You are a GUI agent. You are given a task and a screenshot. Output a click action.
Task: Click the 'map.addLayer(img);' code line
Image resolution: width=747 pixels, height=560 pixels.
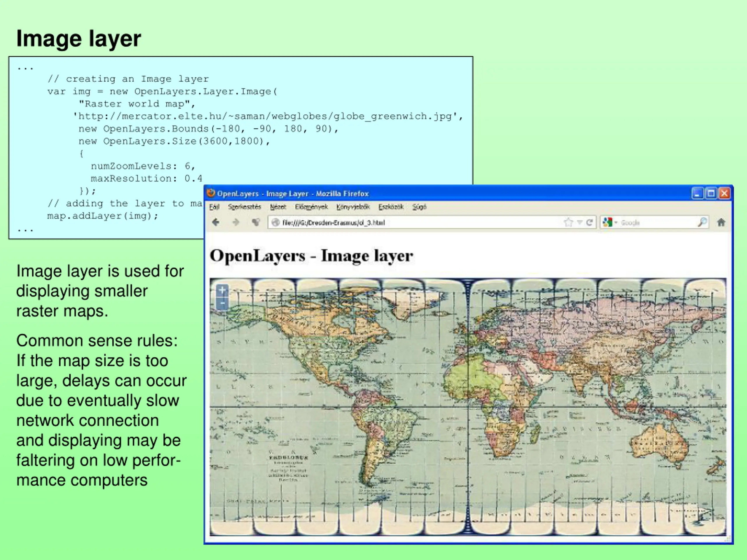pos(103,216)
